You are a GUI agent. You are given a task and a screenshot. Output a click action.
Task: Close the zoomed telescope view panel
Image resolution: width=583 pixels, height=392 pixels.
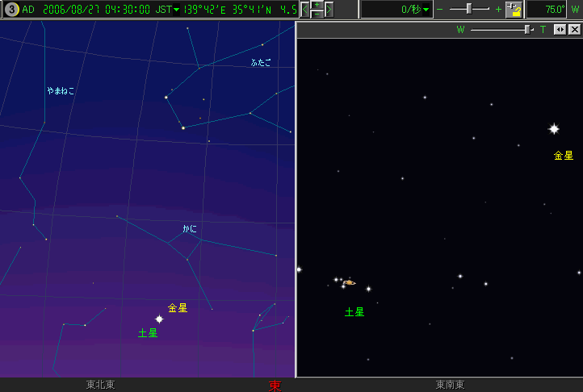(x=574, y=30)
